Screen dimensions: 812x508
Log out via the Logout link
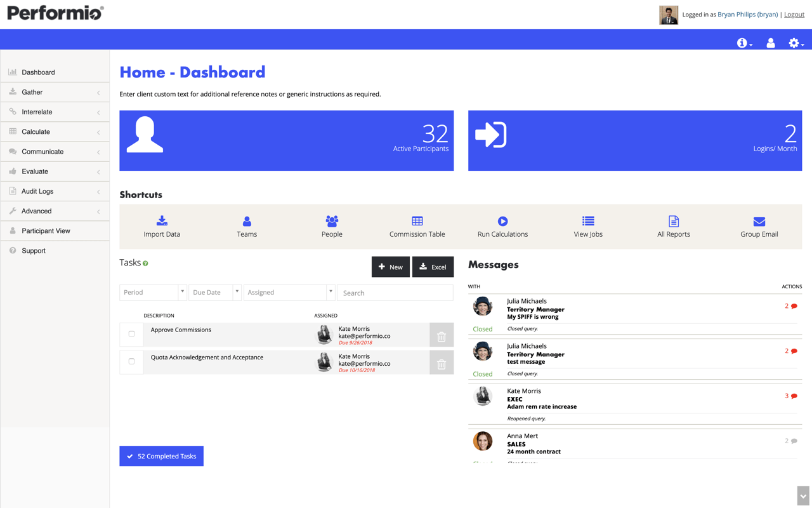tap(794, 14)
